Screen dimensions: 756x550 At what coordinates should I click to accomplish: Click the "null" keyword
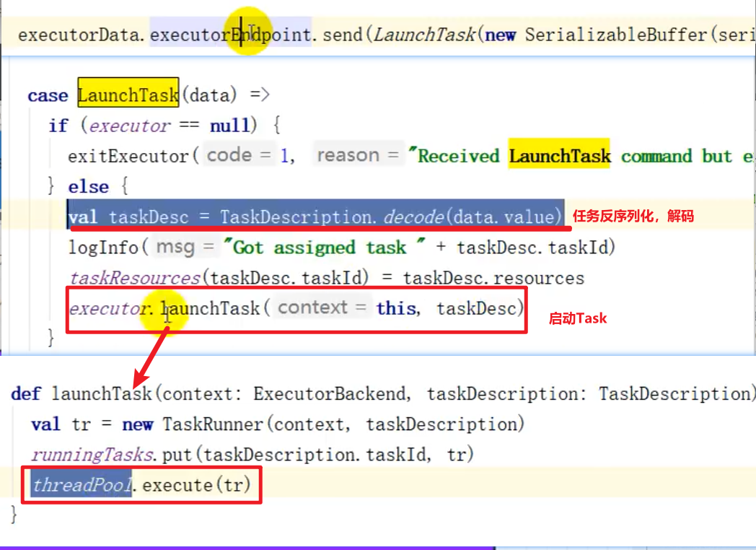[x=230, y=126]
